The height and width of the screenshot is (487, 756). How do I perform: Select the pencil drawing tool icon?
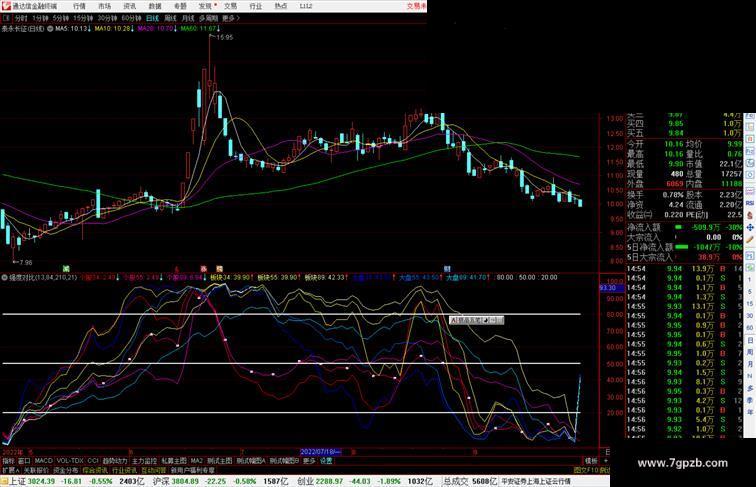tap(750, 239)
